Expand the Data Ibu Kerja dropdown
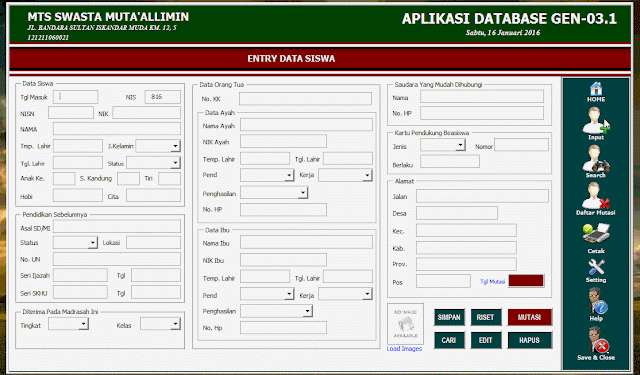This screenshot has height=375, width=640. pyautogui.click(x=367, y=294)
